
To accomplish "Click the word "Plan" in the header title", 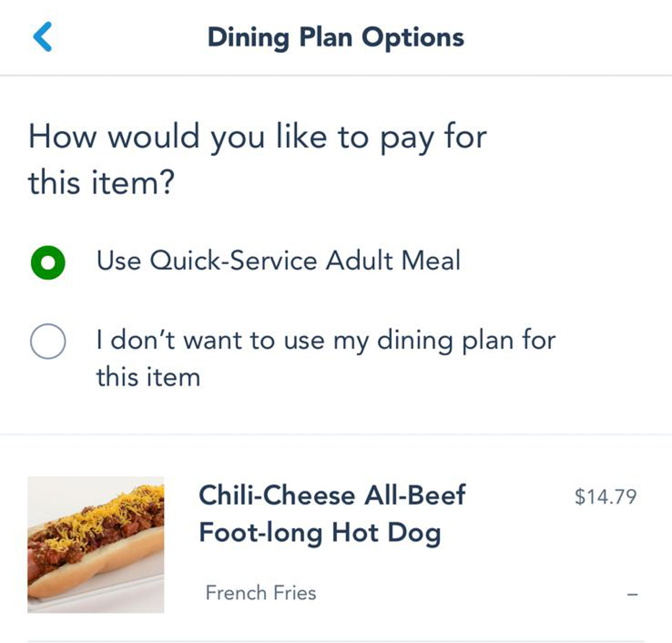I will tap(326, 37).
